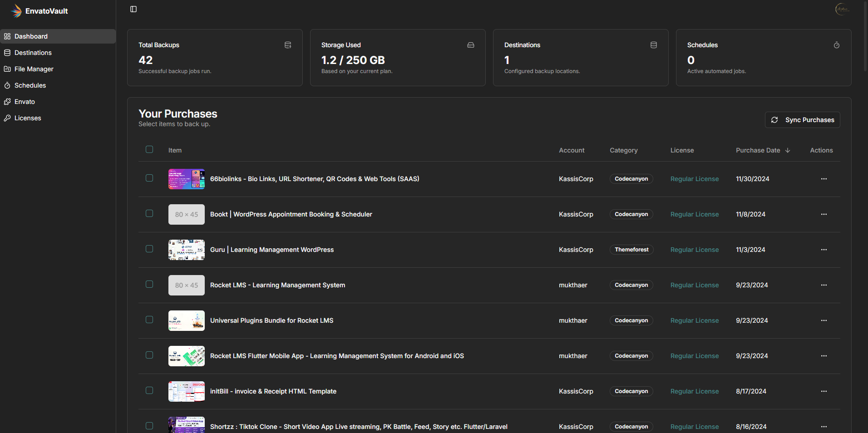Check the 66biolinks item checkbox
Screen dimensions: 868x433
pos(149,178)
